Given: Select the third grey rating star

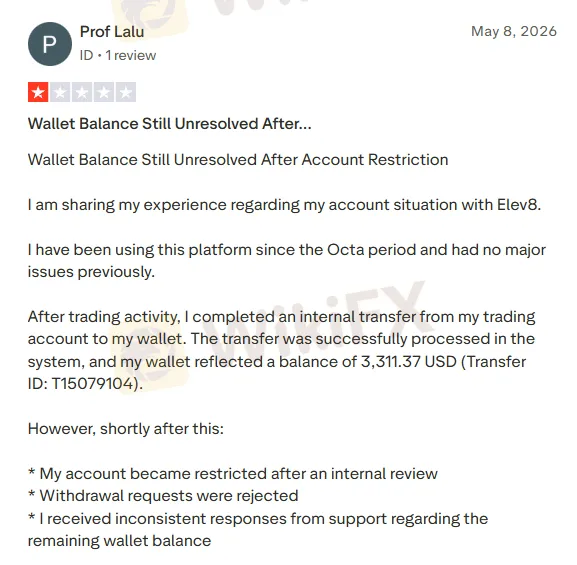Looking at the screenshot, I should [x=82, y=92].
